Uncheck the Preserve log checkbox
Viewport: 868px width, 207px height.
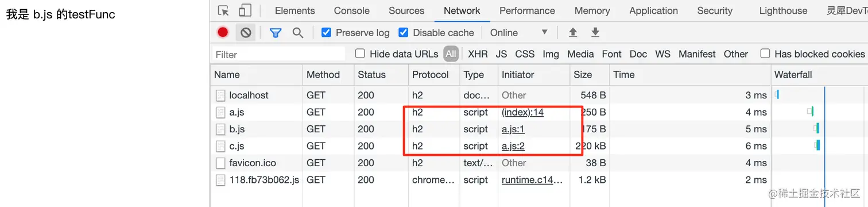pos(326,33)
